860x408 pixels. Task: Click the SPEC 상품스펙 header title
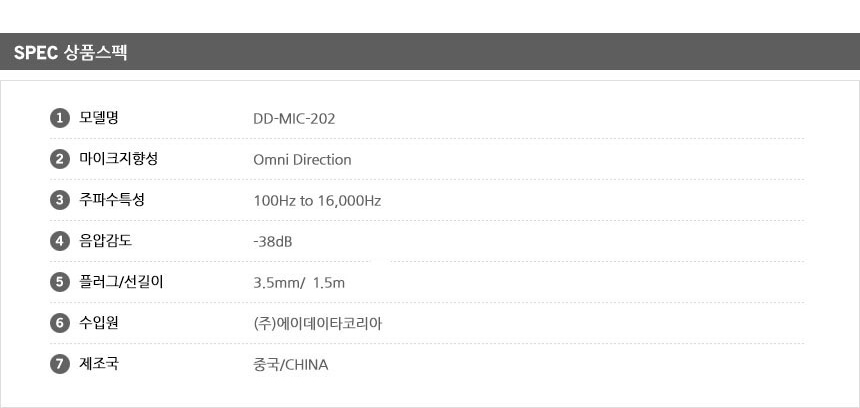click(70, 52)
